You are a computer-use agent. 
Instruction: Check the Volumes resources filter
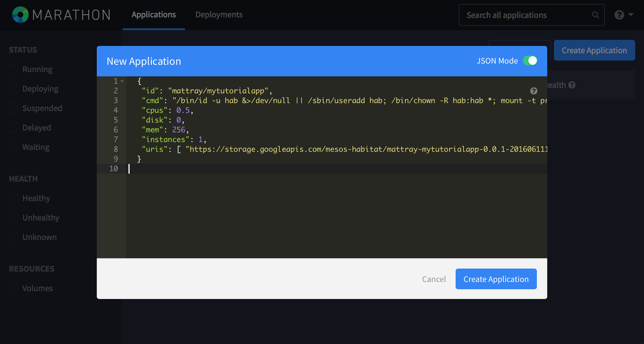(12, 288)
